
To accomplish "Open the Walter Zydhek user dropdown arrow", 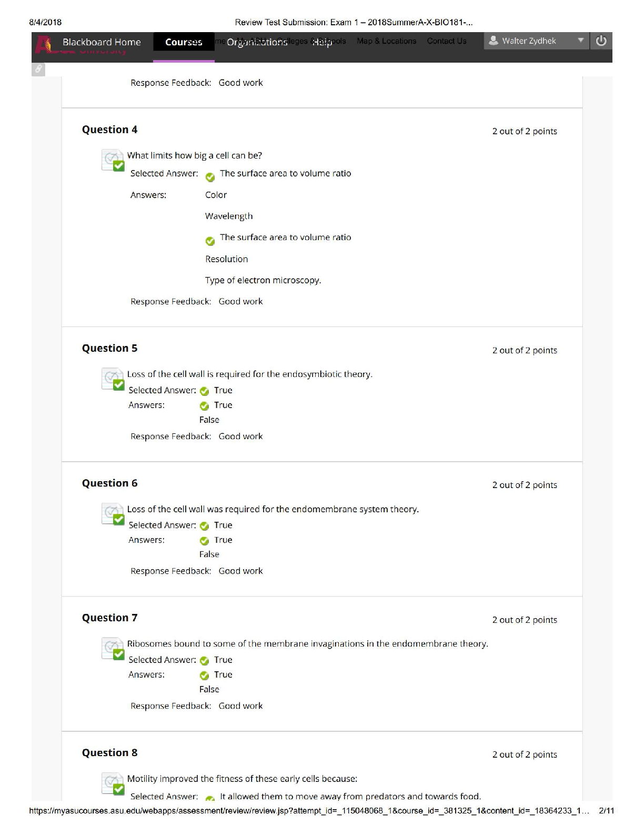I will point(581,41).
